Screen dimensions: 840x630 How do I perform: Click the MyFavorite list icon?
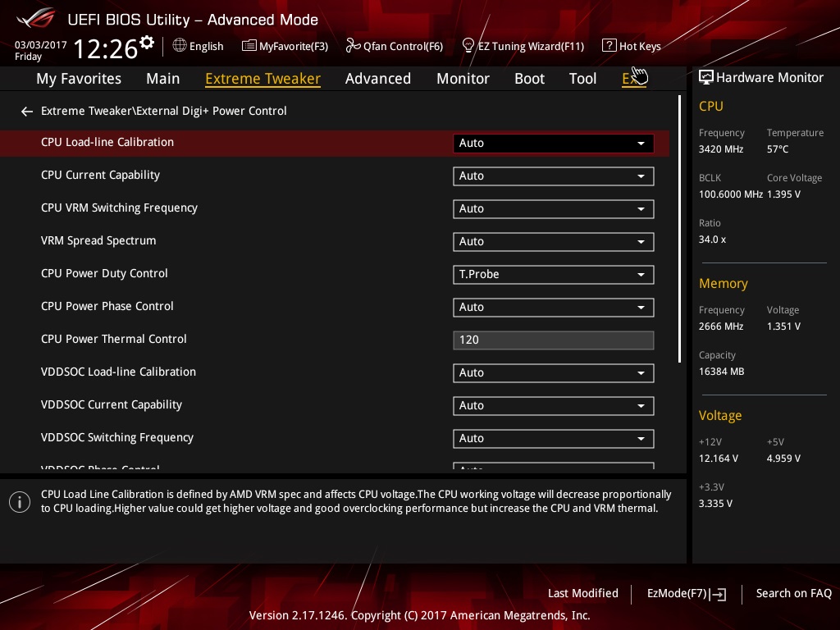pos(249,46)
